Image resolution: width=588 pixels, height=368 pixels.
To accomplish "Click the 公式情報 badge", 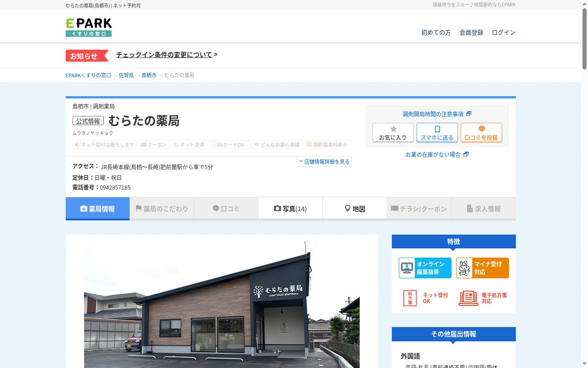I will tap(88, 121).
